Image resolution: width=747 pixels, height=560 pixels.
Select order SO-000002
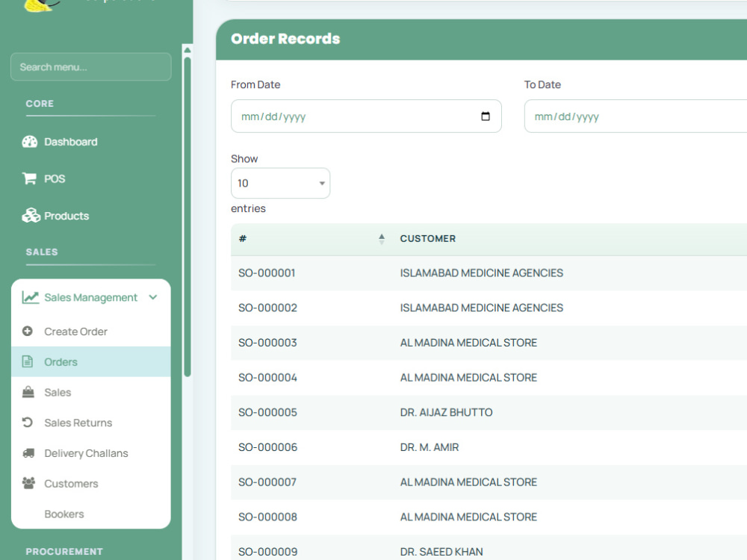[x=267, y=308]
